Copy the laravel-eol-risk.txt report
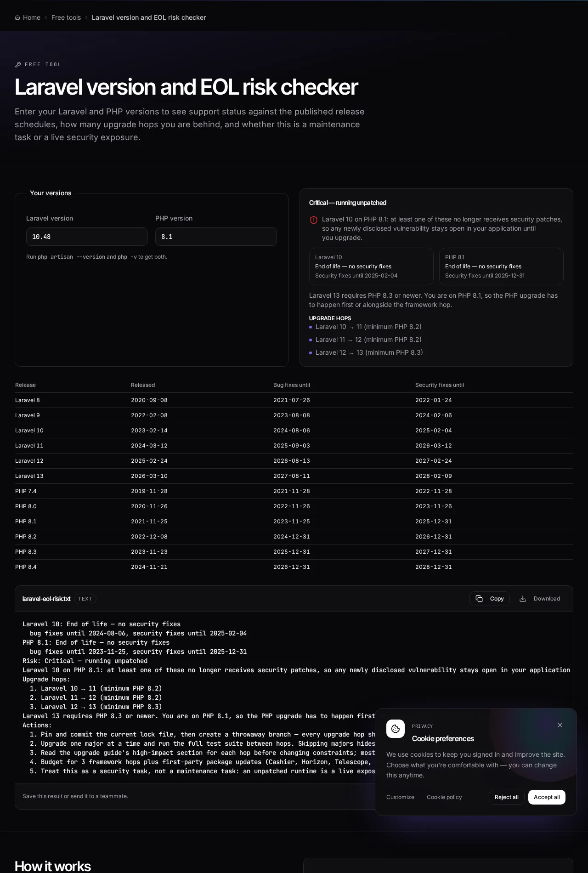 pyautogui.click(x=490, y=599)
